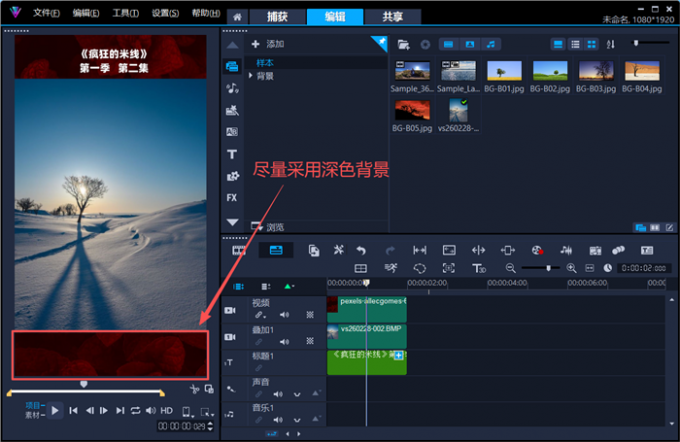680x442 pixels.
Task: Click the zoom in magnifier on timeline
Action: pyautogui.click(x=572, y=268)
